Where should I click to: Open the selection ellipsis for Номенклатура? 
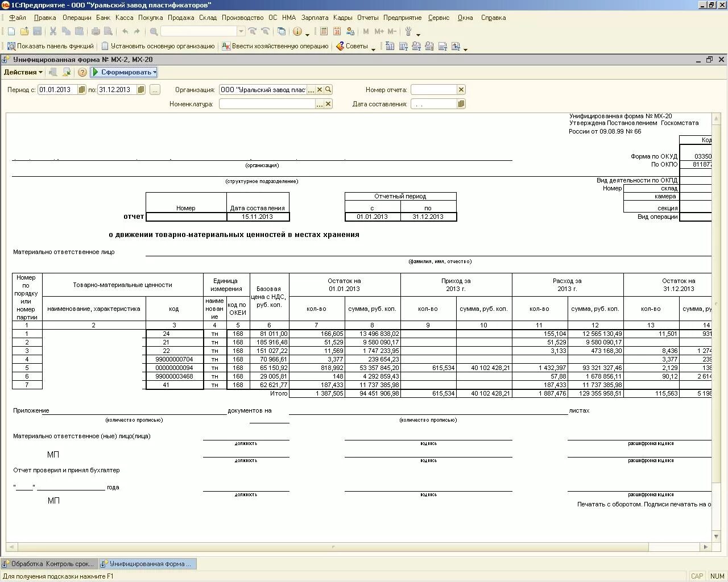click(320, 104)
